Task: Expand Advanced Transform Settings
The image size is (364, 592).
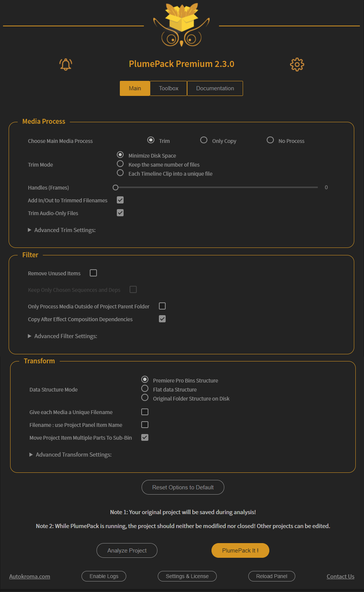Action: [71, 454]
